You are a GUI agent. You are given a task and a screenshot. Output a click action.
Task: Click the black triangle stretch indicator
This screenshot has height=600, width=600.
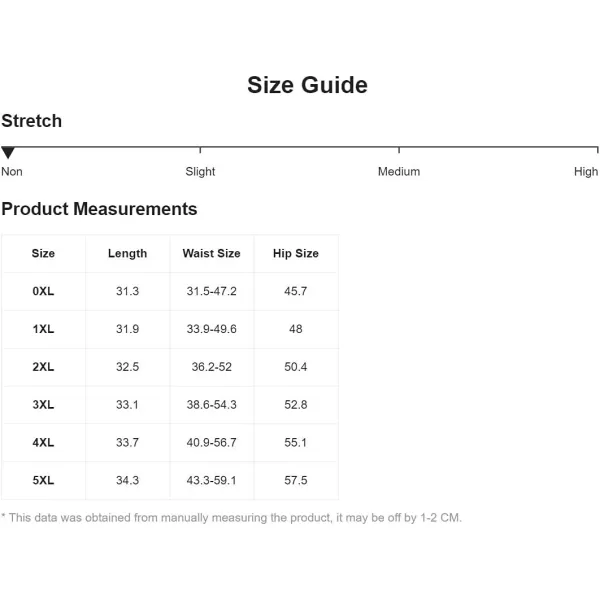pyautogui.click(x=8, y=153)
